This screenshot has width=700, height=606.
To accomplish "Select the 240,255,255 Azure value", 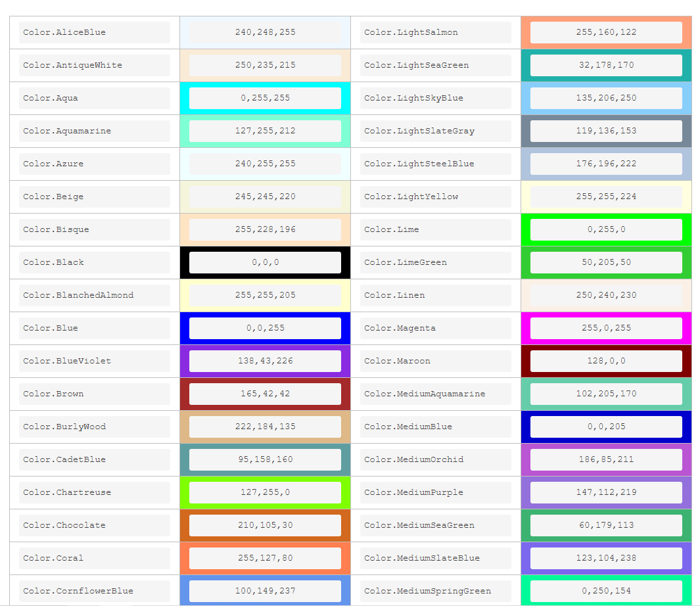I will coord(265,164).
